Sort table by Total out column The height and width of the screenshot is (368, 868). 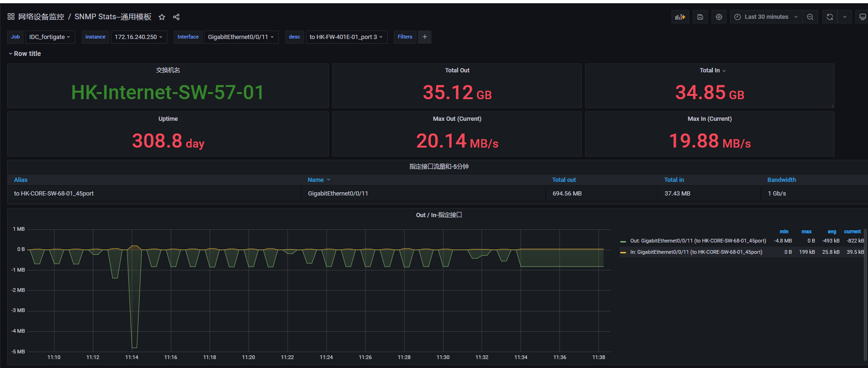(563, 180)
